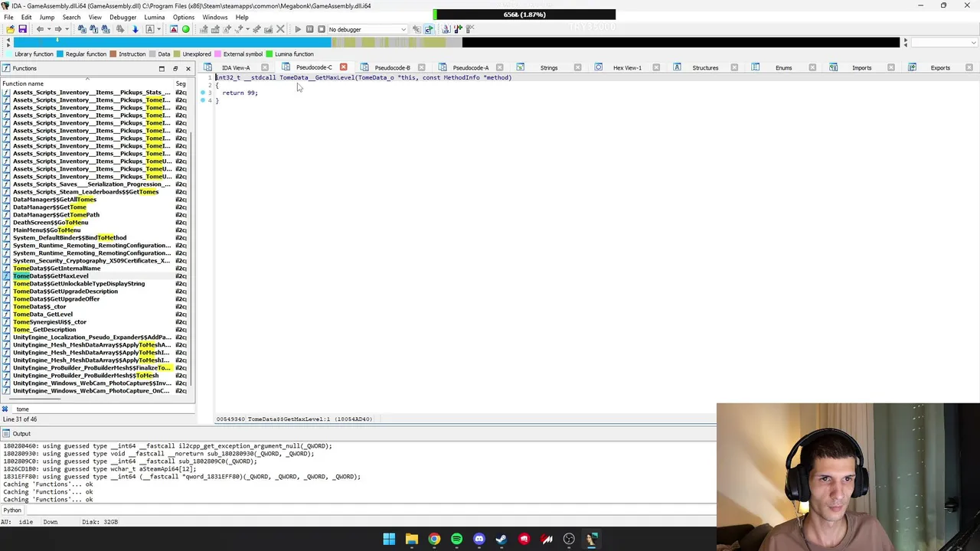
Task: Jump back with the left arrow icon
Action: coord(40,29)
